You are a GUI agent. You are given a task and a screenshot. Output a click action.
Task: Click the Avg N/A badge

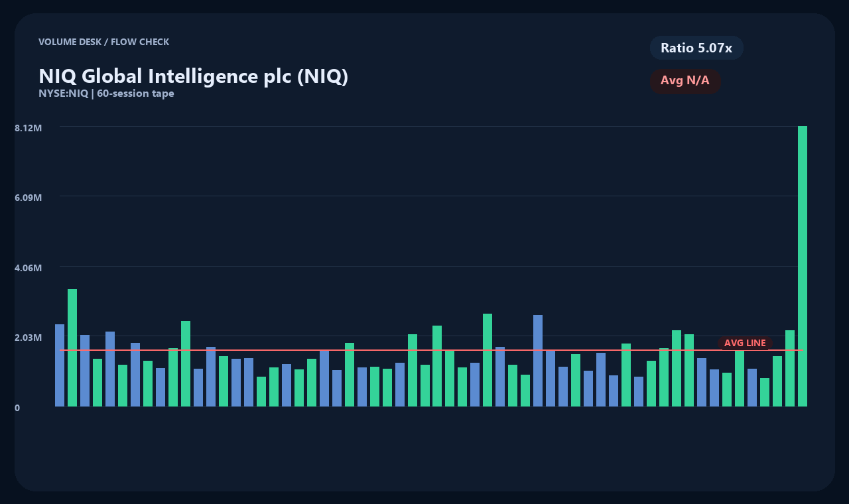click(x=685, y=81)
